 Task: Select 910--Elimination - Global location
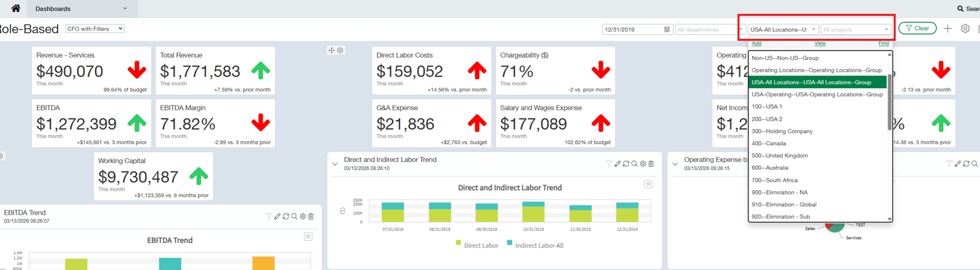[x=818, y=204]
